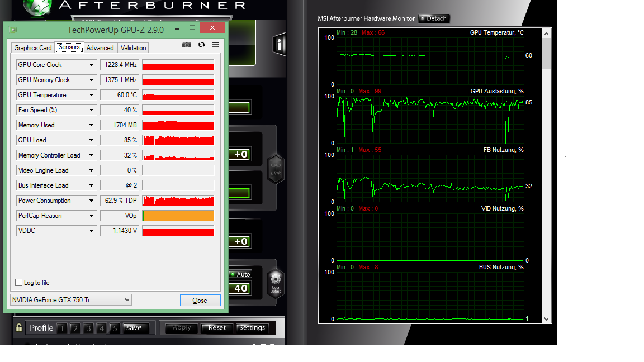Click the GPU Load red history graph
Screen dimensions: 644x362
coord(178,140)
